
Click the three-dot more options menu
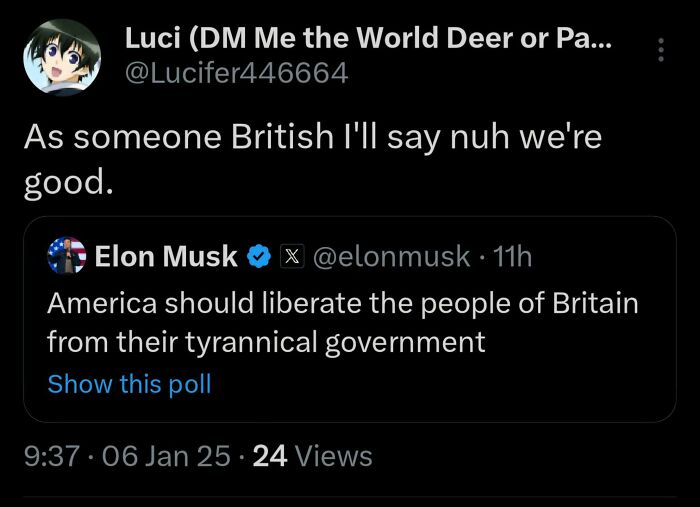pyautogui.click(x=660, y=51)
